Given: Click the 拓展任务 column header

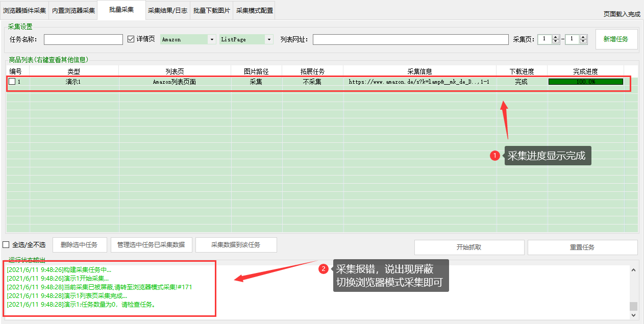Looking at the screenshot, I should [312, 71].
